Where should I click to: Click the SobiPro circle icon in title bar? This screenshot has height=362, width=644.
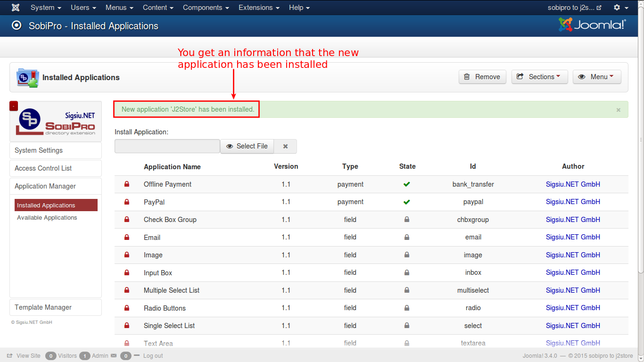pos(17,26)
